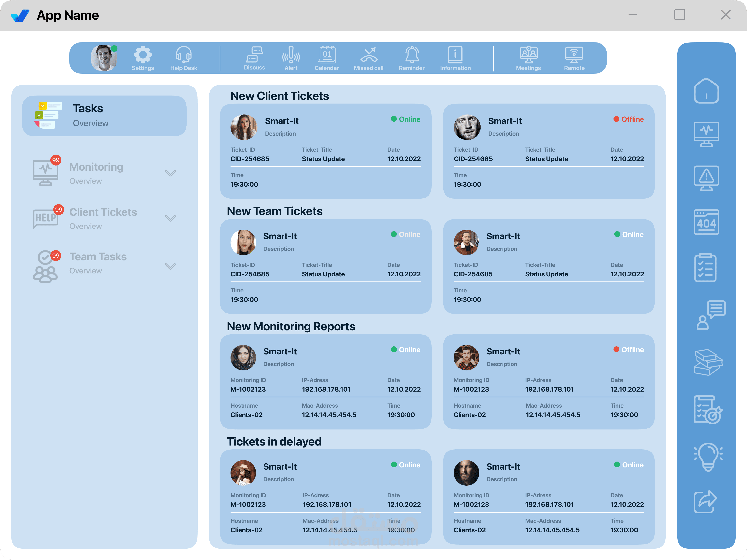Open the Client Tickets menu item
This screenshot has height=560, width=747.
point(103,213)
